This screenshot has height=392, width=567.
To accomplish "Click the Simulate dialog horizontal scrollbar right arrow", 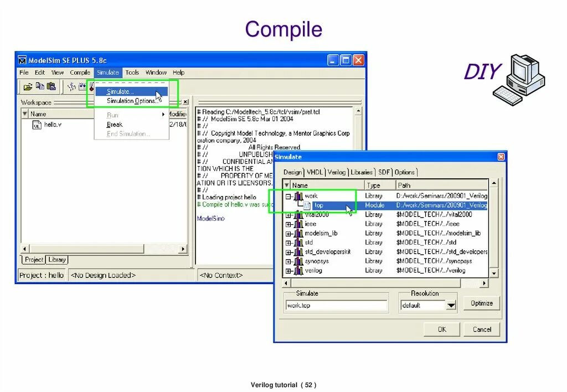I will 484,283.
